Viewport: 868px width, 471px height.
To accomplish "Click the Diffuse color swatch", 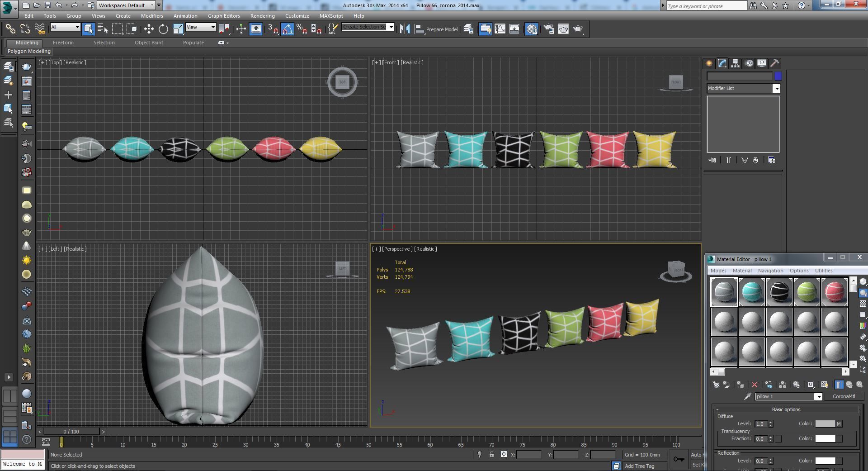I will (x=825, y=424).
